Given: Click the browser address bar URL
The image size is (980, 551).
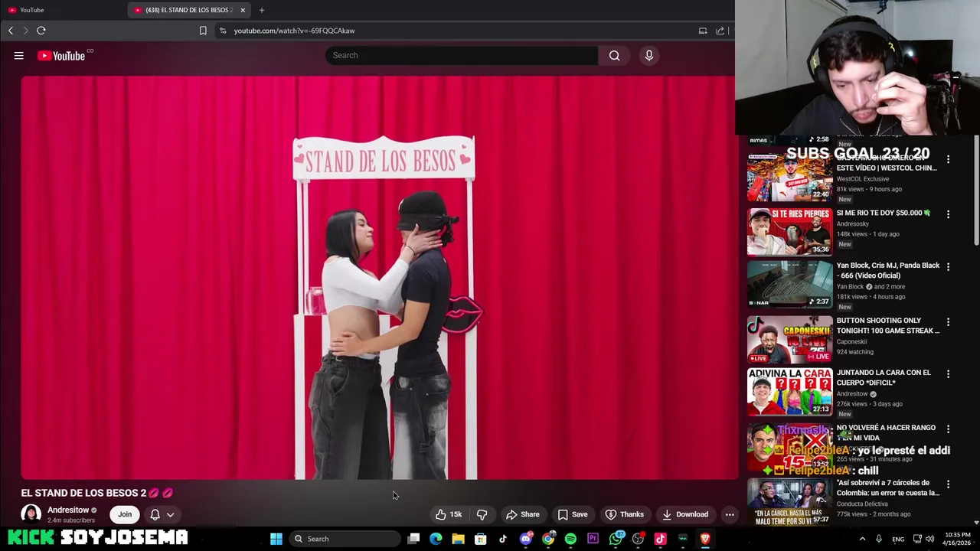Looking at the screenshot, I should (x=295, y=31).
